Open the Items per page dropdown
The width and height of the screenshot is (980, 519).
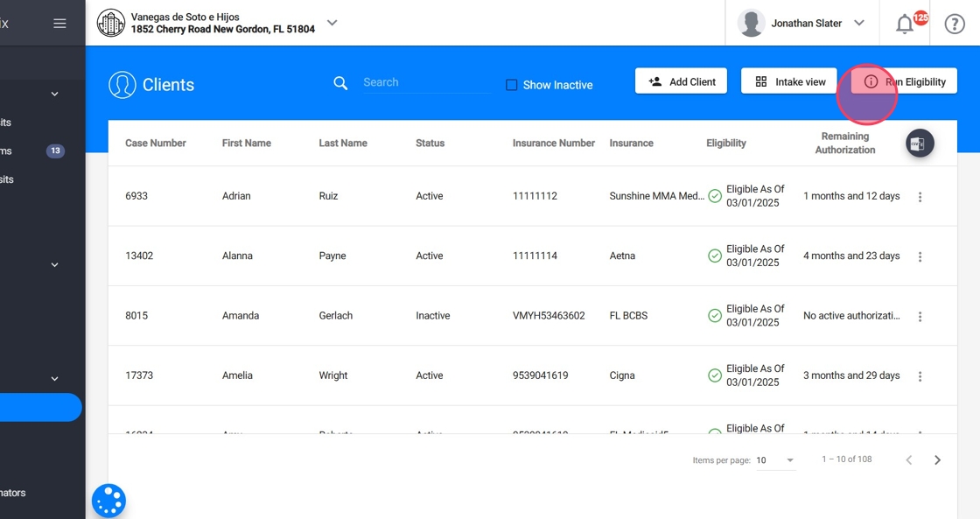tap(775, 460)
